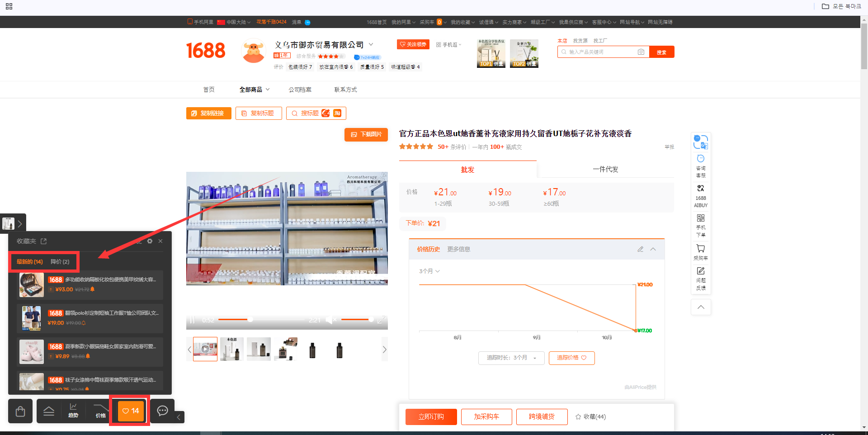Open 联系方式 contact tab
This screenshot has height=435, width=868.
[346, 90]
